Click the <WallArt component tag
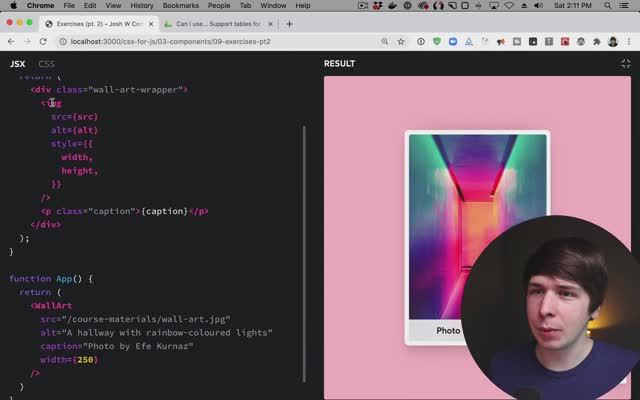Viewport: 640px width, 400px height. (51, 306)
